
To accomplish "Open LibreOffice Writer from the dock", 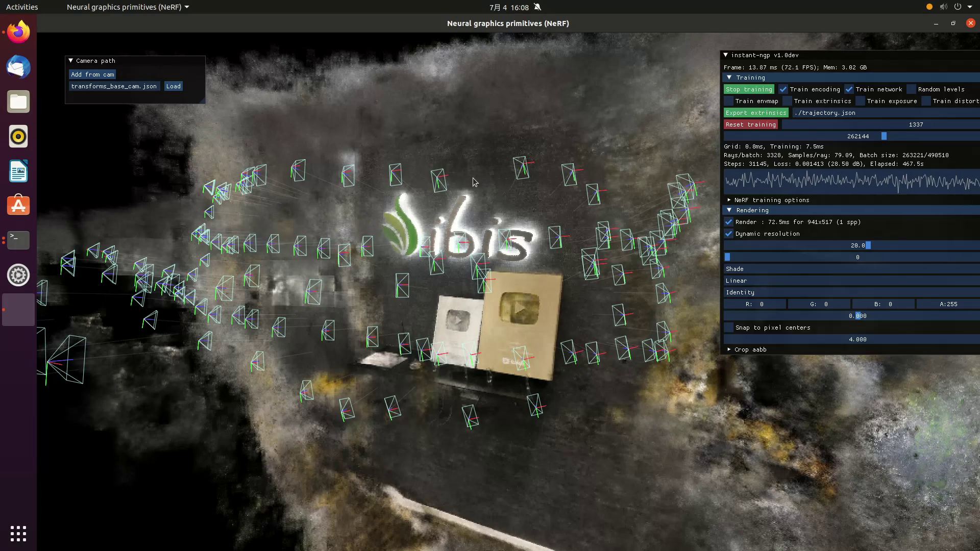I will [18, 171].
